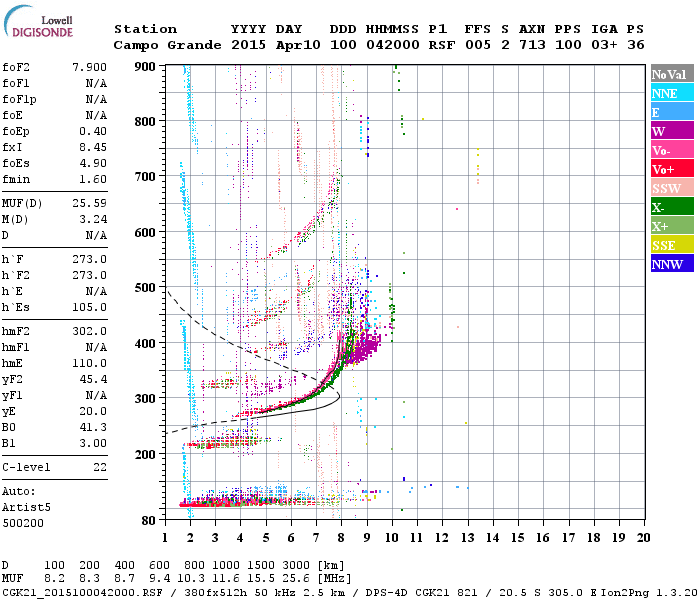Click the Artist5 auto-scaling label
The height and width of the screenshot is (600, 700).
click(26, 508)
